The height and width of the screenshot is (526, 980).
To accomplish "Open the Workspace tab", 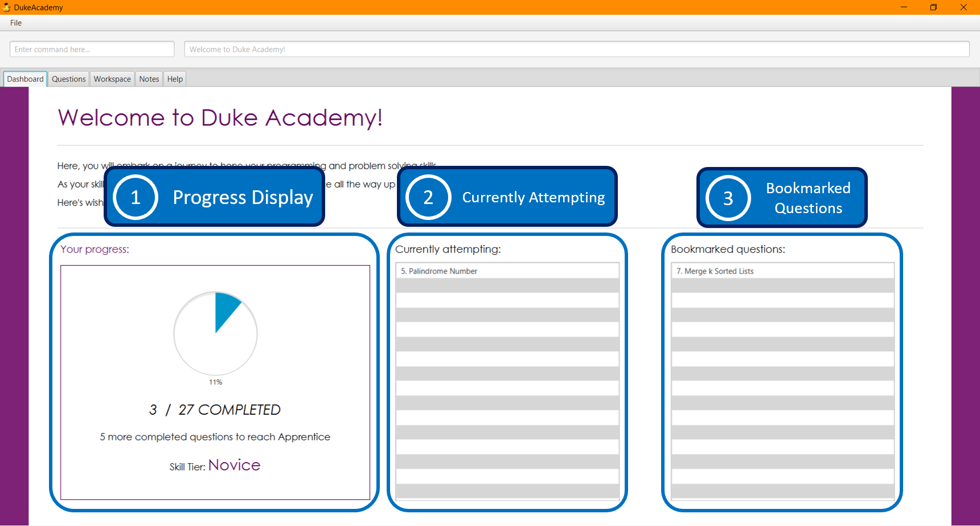I will (112, 79).
